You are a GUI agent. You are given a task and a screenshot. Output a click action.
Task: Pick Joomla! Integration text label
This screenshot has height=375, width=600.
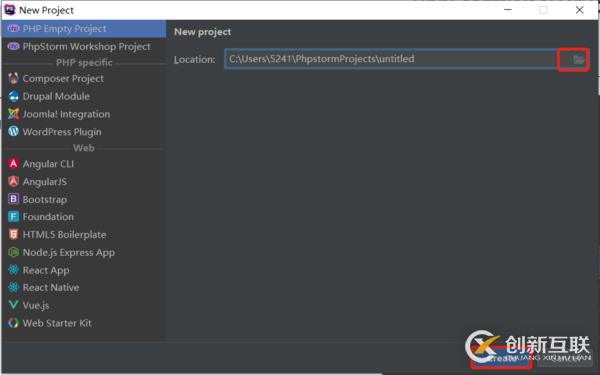pos(66,114)
